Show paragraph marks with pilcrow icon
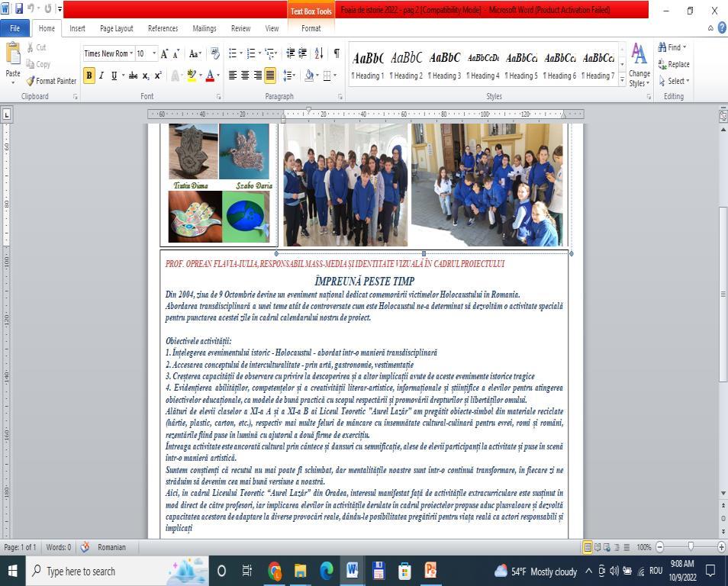 click(x=337, y=53)
